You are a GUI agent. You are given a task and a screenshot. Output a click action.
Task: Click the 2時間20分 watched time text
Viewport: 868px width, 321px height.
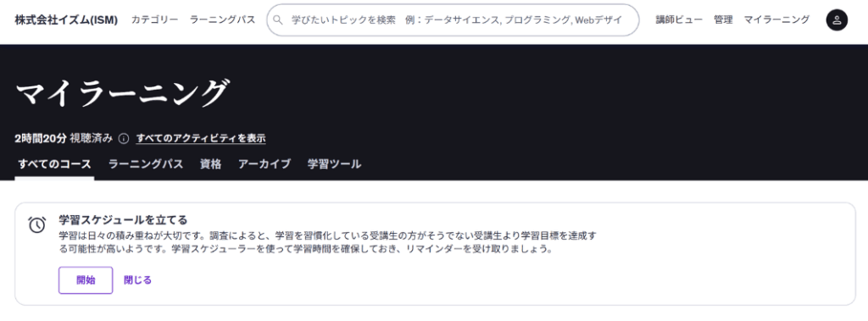[41, 138]
